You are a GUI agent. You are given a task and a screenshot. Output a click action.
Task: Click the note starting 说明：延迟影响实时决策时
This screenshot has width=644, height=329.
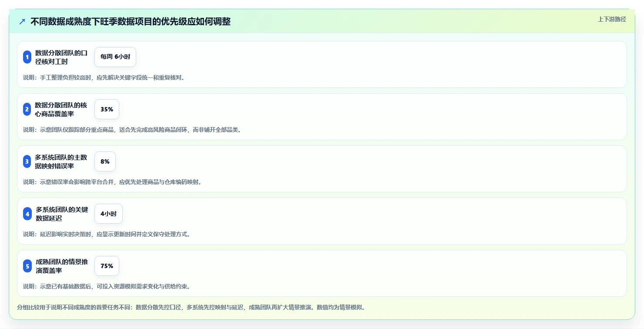click(106, 235)
